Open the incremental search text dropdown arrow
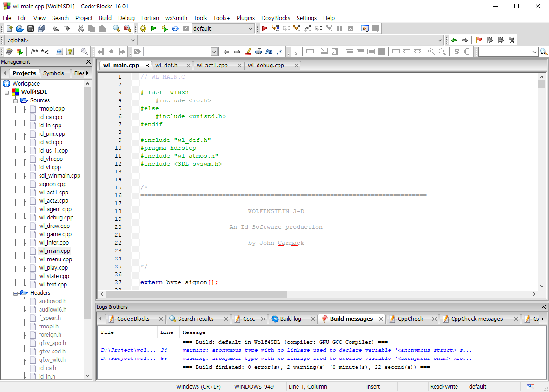The width and height of the screenshot is (549, 392). coord(214,52)
